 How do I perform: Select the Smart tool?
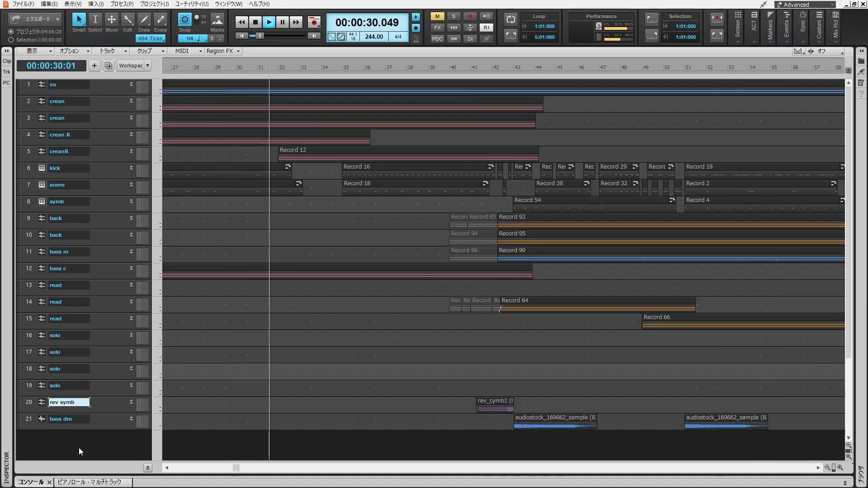click(x=79, y=20)
